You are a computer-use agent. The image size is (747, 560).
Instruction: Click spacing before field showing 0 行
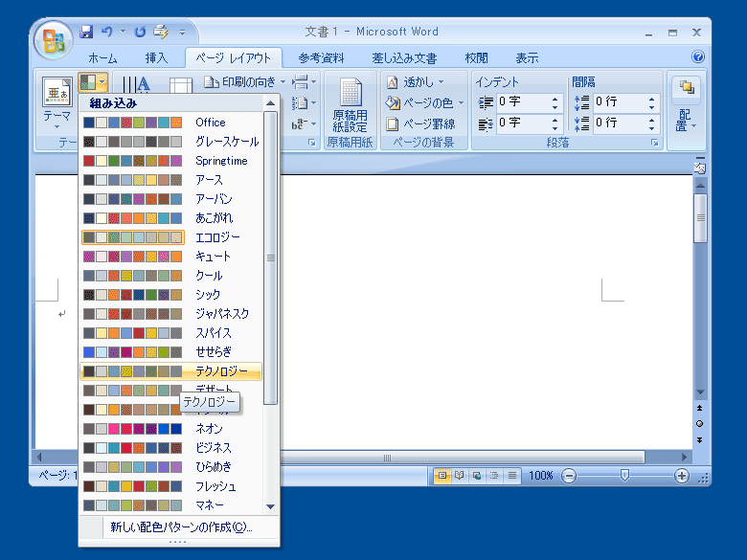pos(619,101)
